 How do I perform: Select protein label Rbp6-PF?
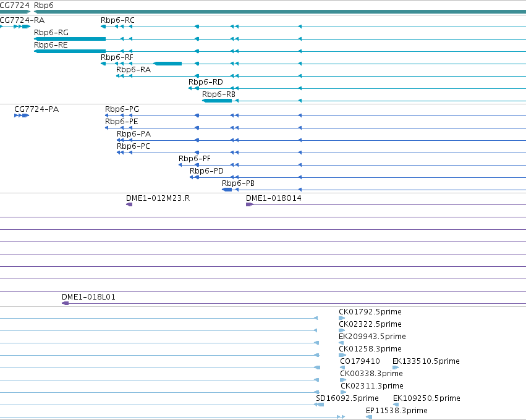tap(195, 159)
